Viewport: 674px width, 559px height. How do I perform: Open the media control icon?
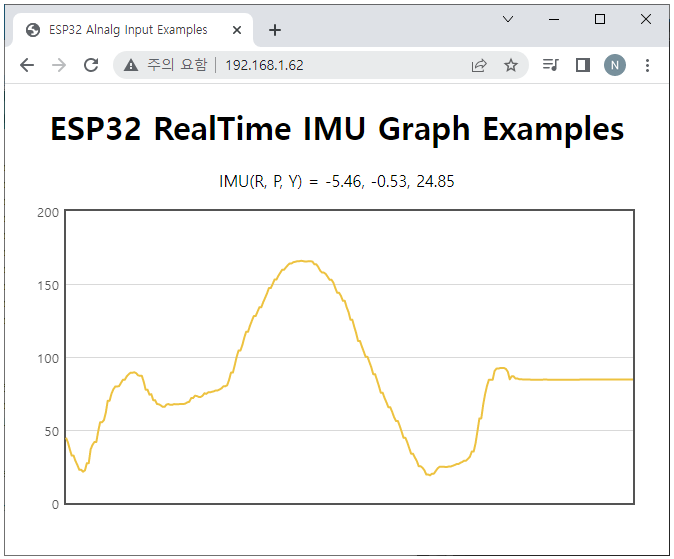[551, 65]
